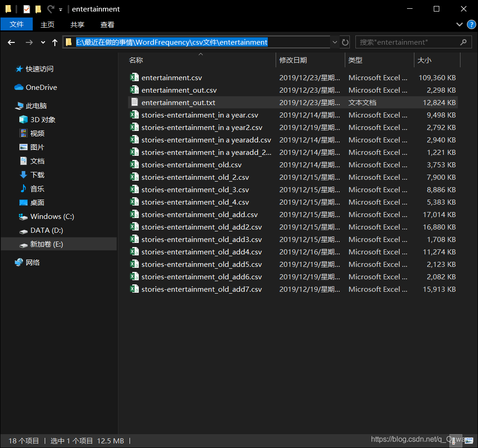The image size is (478, 448).
Task: Open 桌面 folder in sidebar
Action: [x=32, y=203]
